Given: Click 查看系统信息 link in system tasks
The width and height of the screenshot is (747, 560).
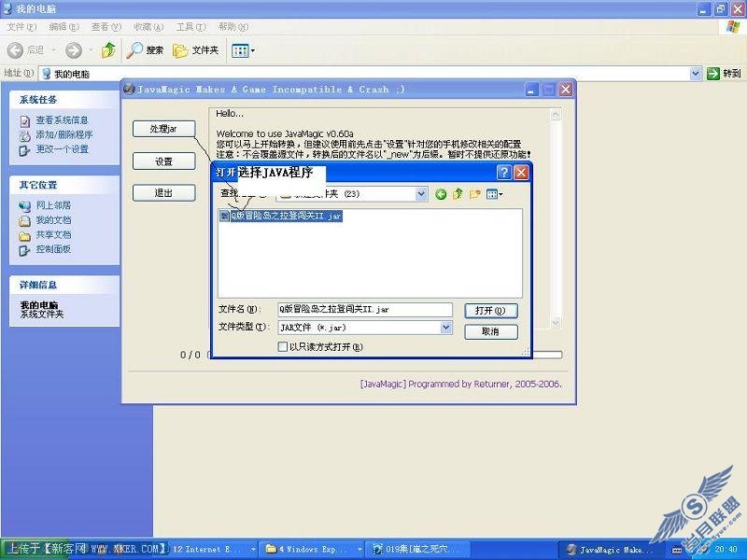Looking at the screenshot, I should pyautogui.click(x=62, y=120).
